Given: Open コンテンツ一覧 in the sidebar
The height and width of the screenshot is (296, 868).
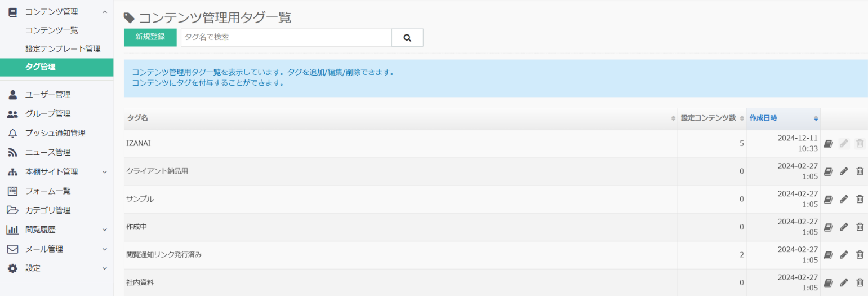Looking at the screenshot, I should click(x=52, y=30).
